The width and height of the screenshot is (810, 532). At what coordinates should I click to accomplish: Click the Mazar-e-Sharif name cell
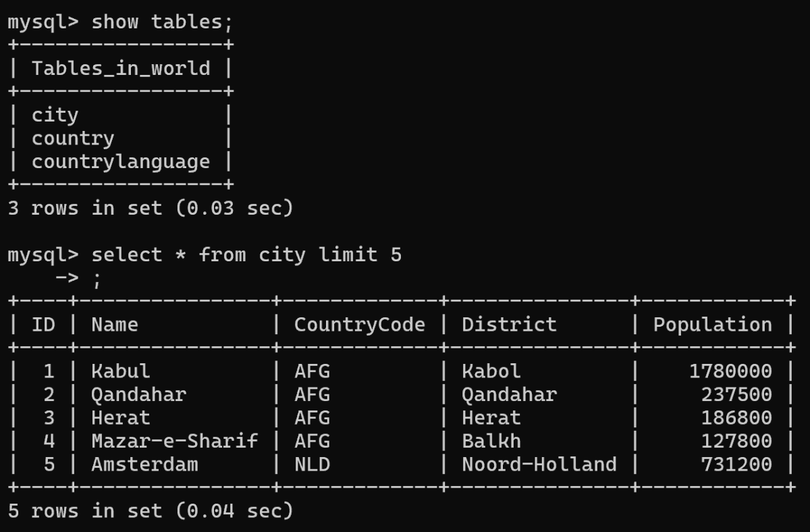tap(174, 442)
